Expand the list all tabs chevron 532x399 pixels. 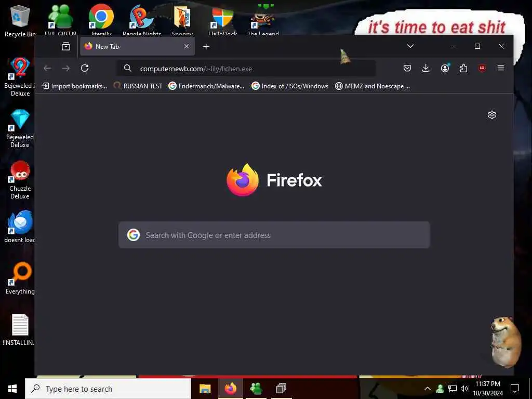410,46
